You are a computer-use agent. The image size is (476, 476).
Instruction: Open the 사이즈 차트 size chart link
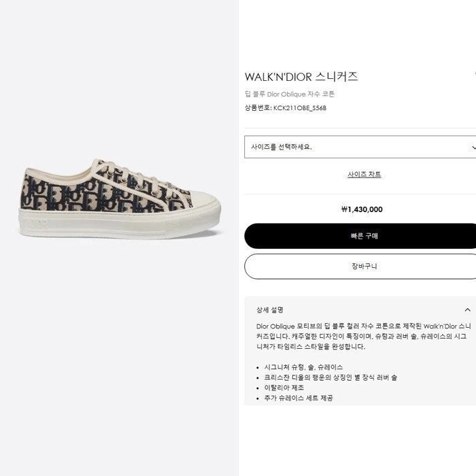(x=364, y=174)
